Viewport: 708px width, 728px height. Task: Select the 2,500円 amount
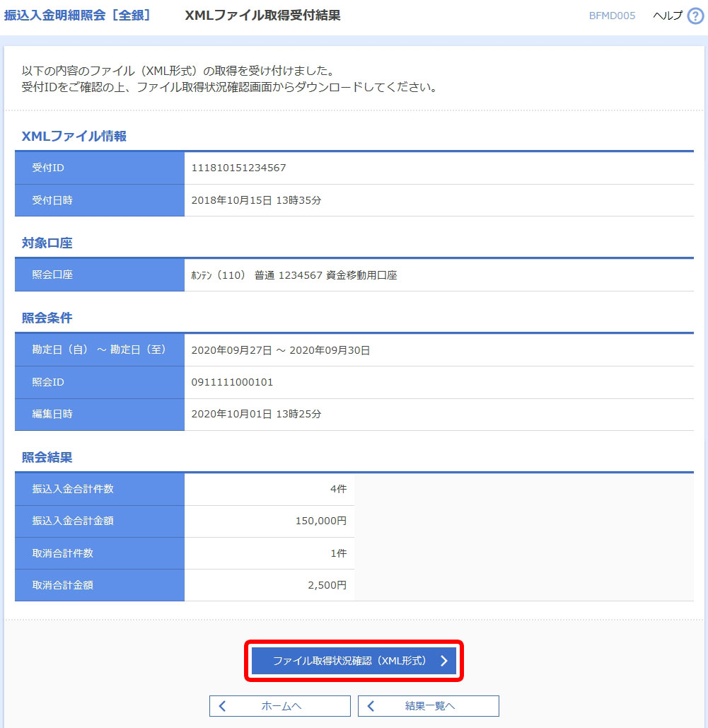[x=327, y=585]
